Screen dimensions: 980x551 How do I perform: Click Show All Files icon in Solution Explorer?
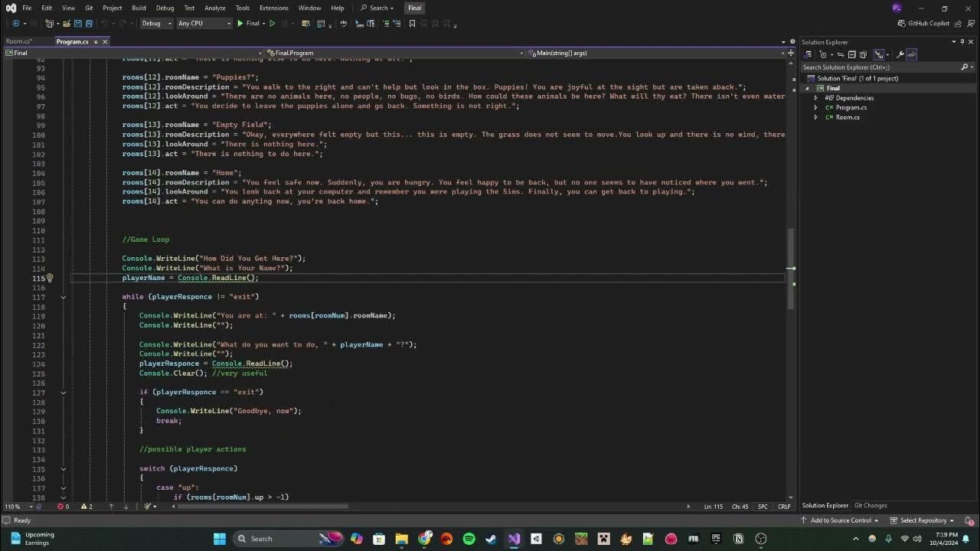(x=863, y=54)
